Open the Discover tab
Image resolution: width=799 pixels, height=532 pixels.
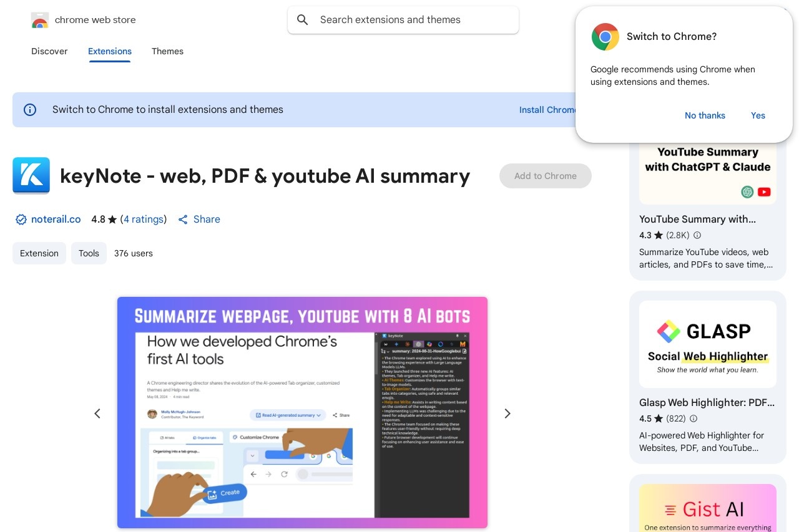(49, 51)
